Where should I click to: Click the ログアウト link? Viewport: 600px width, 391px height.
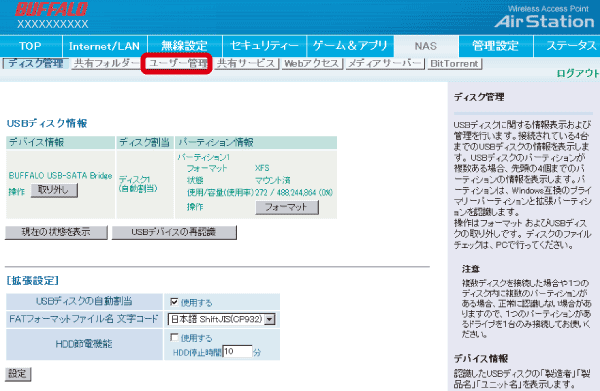(x=578, y=73)
